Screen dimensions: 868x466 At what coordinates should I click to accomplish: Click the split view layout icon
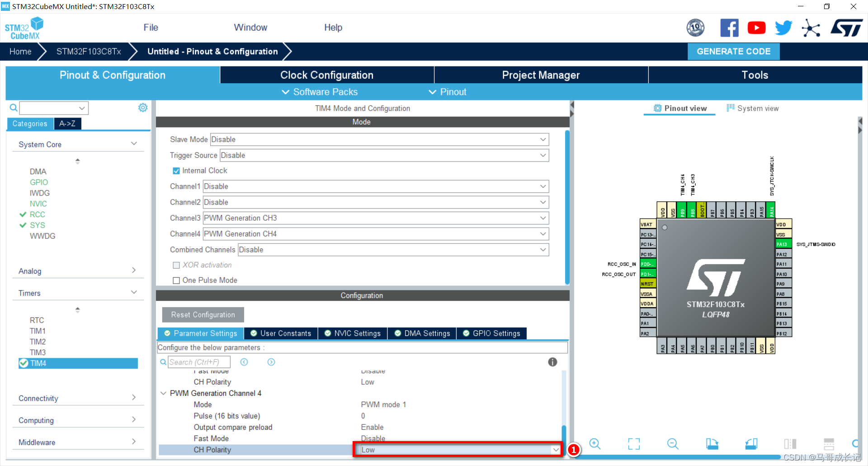pyautogui.click(x=829, y=444)
